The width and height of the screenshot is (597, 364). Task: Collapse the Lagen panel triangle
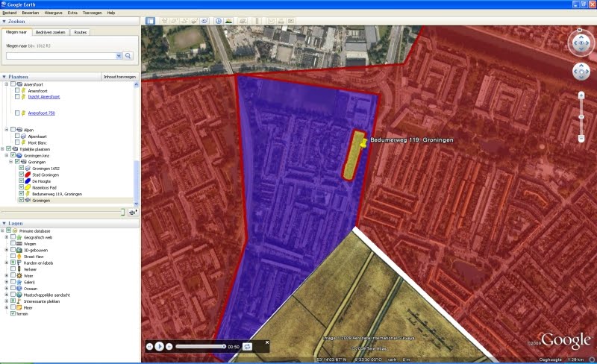coord(4,223)
